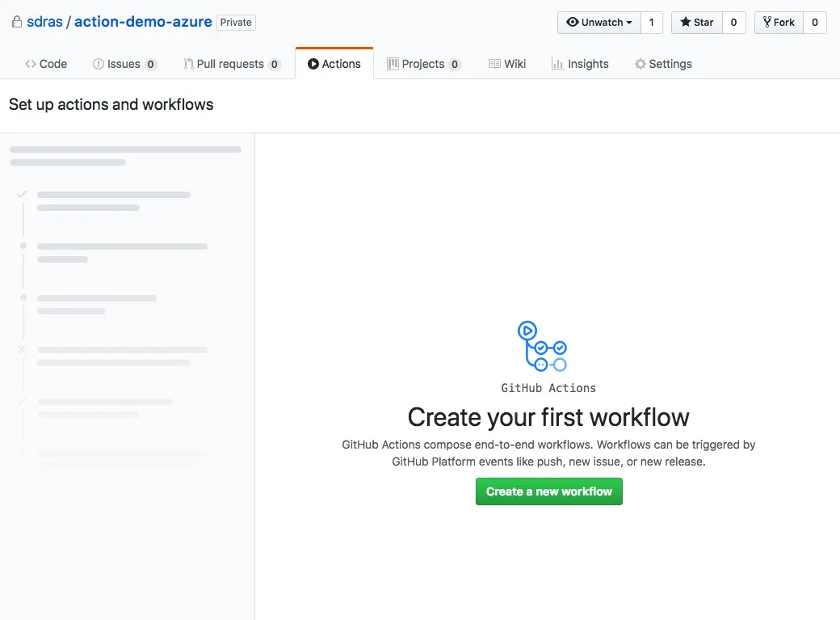
Task: Click the fork icon in Fork button
Action: tap(767, 22)
